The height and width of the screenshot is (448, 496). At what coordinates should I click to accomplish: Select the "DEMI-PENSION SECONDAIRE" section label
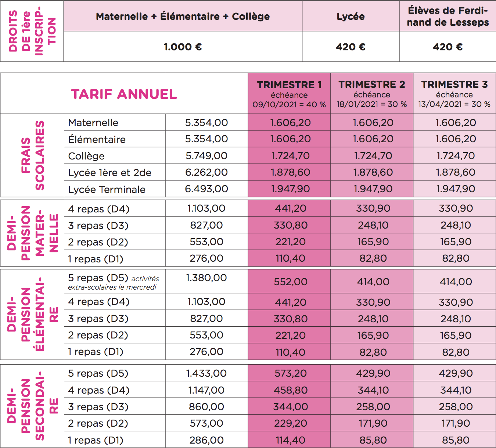[x=32, y=406]
